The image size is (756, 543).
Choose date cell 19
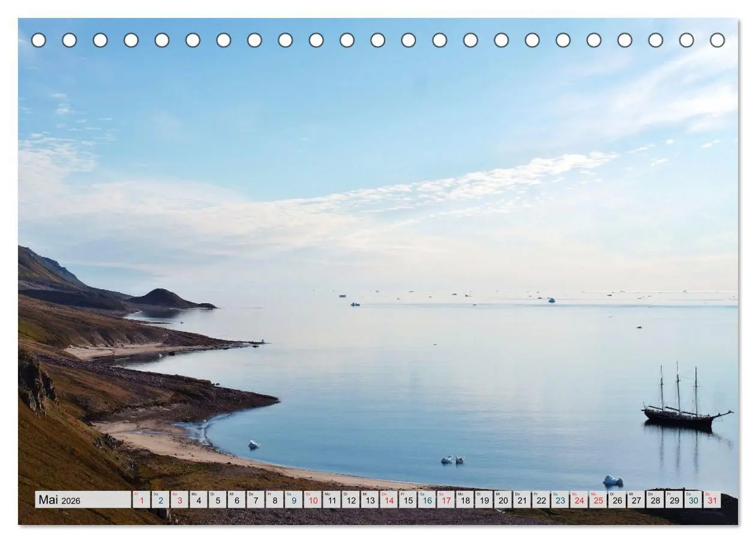484,500
